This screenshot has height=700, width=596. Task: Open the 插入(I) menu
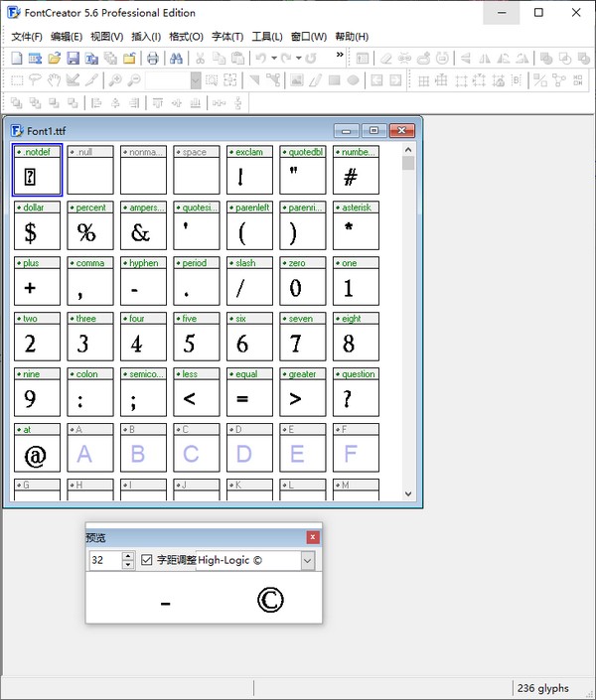pos(146,37)
